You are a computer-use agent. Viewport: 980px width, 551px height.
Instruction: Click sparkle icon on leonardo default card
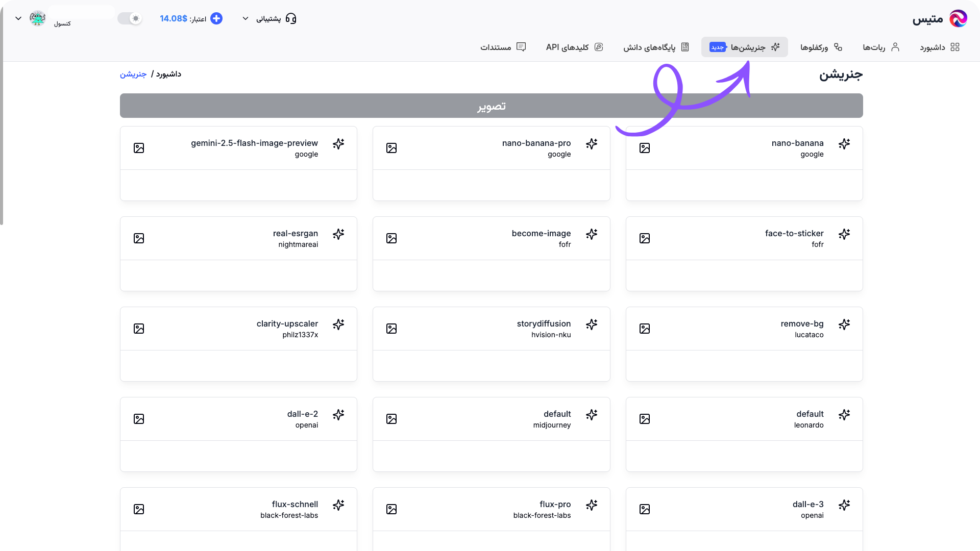(844, 415)
